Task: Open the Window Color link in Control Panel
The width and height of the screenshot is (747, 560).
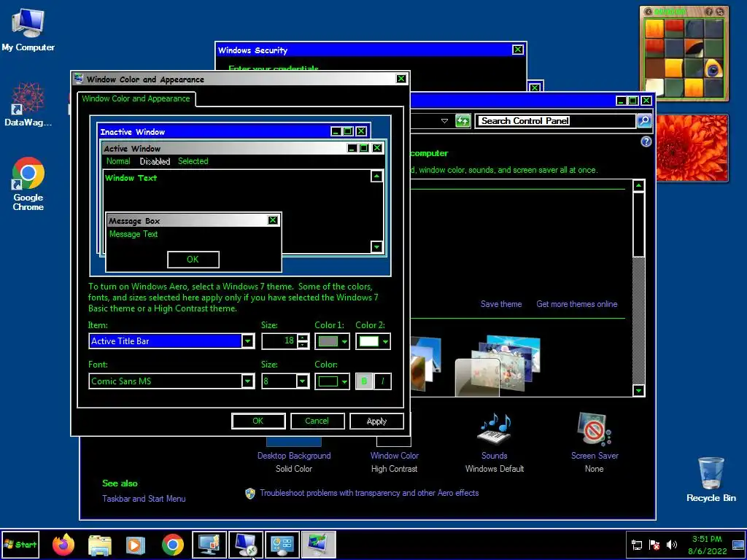Action: [395, 456]
